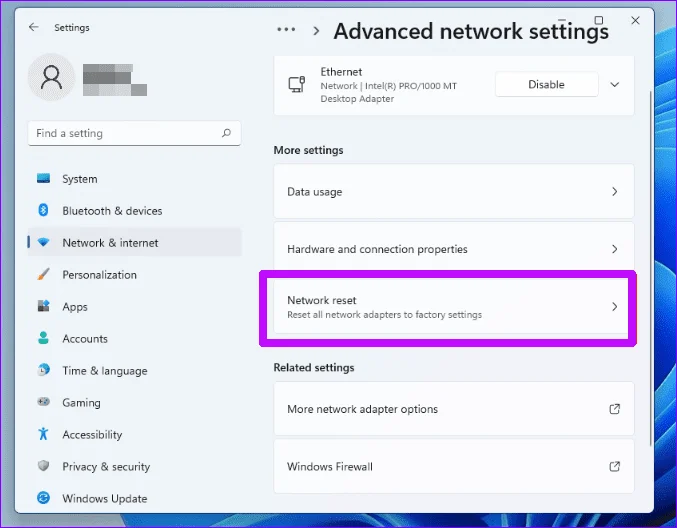Click the Network wifi icon in sidebar
The width and height of the screenshot is (677, 528).
click(43, 242)
